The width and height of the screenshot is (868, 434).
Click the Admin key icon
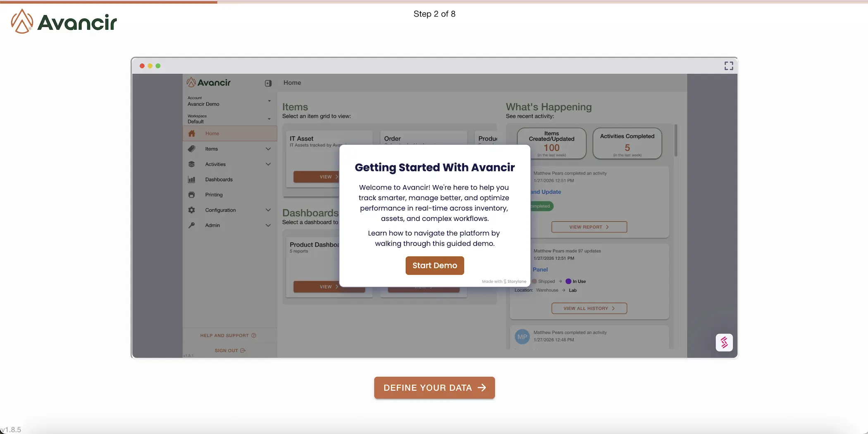tap(192, 225)
